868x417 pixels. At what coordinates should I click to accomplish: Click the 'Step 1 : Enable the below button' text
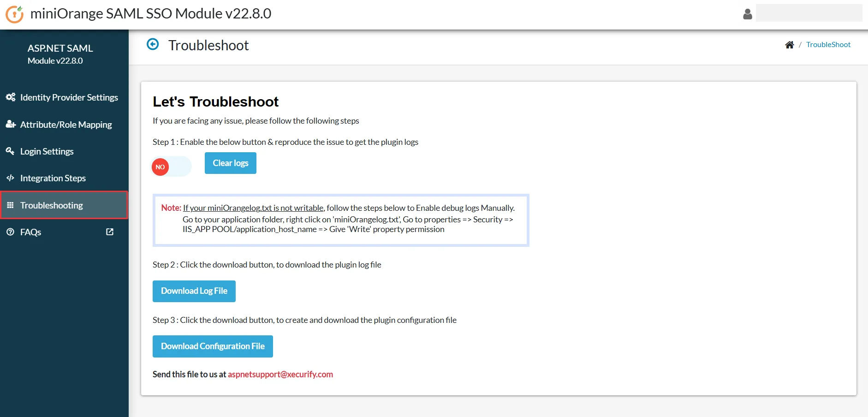(x=285, y=142)
